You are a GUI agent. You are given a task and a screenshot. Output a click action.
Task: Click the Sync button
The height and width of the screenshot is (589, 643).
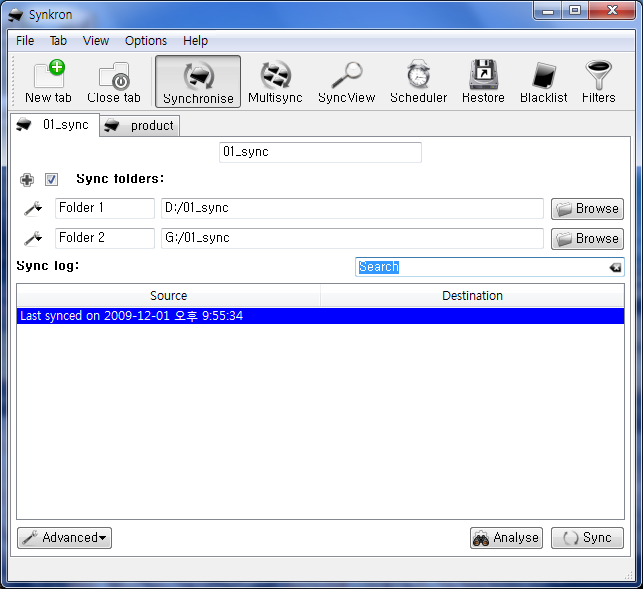(x=587, y=538)
